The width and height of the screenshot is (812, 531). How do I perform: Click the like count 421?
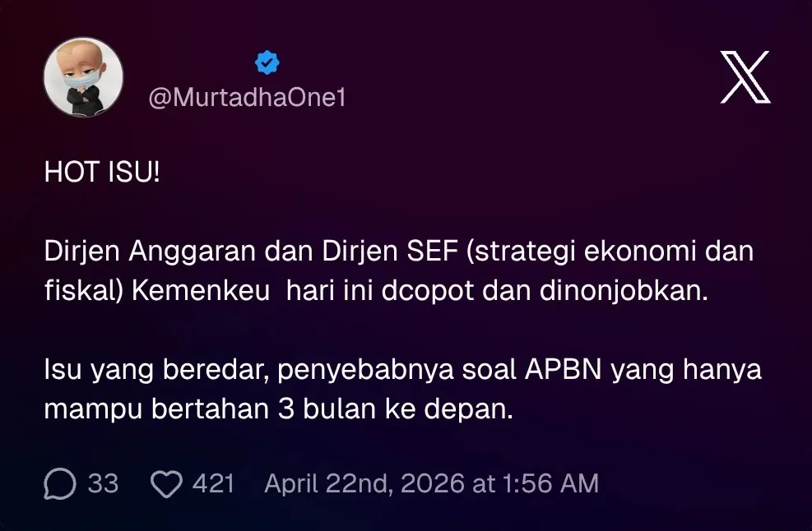tap(214, 483)
